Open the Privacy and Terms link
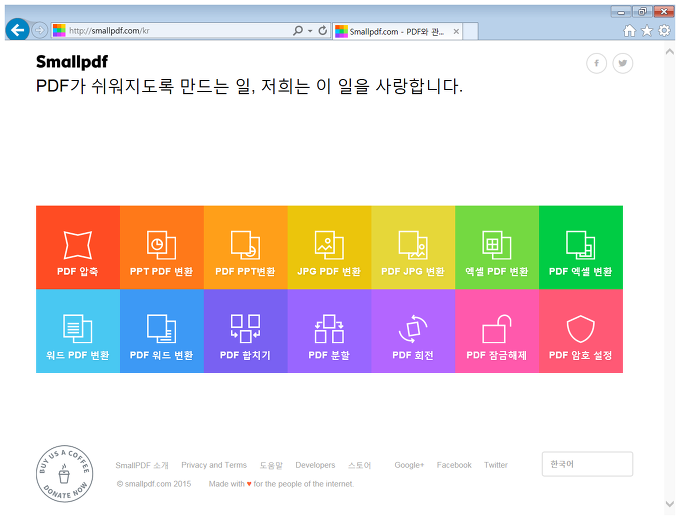This screenshot has height=520, width=680. coord(214,465)
